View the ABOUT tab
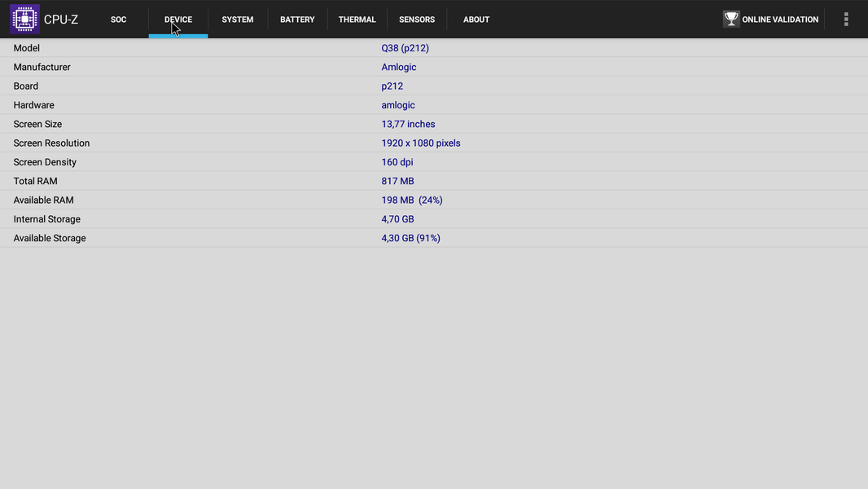 (x=476, y=20)
